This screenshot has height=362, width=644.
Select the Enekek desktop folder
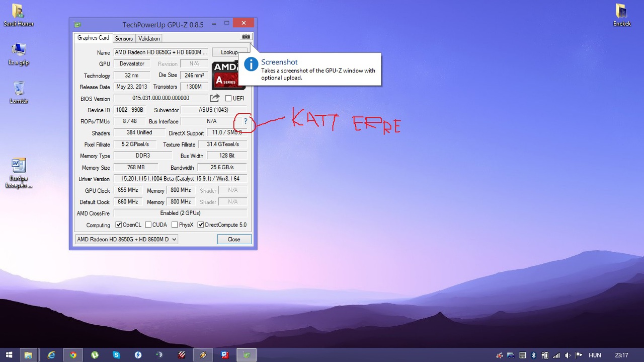[622, 15]
